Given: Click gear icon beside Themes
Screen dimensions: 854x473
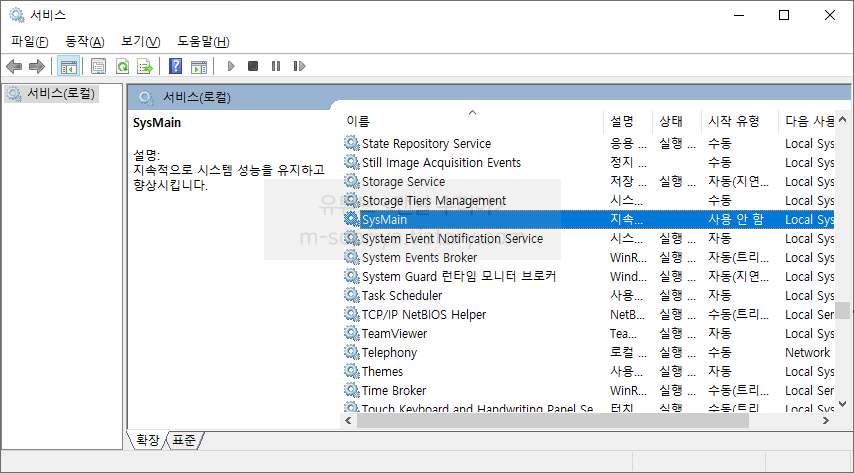Looking at the screenshot, I should click(x=352, y=372).
